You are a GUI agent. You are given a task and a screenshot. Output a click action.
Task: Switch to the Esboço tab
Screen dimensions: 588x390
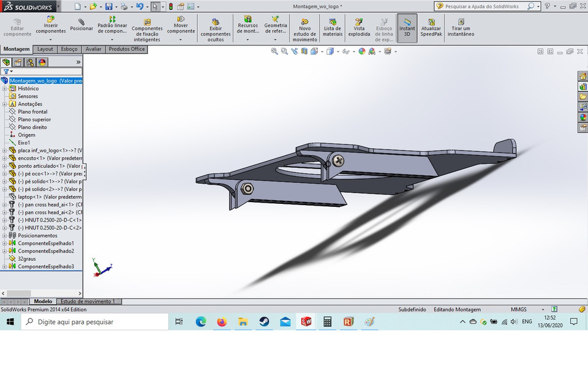tap(69, 49)
